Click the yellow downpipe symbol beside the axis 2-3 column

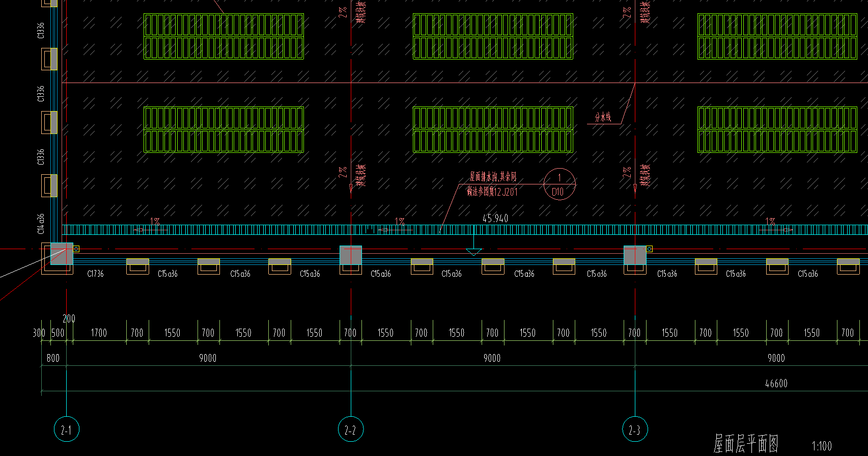point(649,249)
